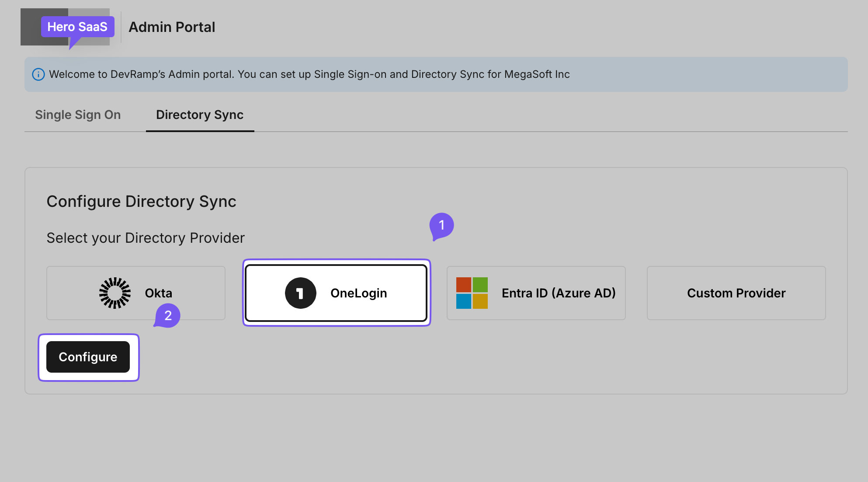Click the Admin Portal heading
Viewport: 868px width, 482px height.
click(171, 27)
